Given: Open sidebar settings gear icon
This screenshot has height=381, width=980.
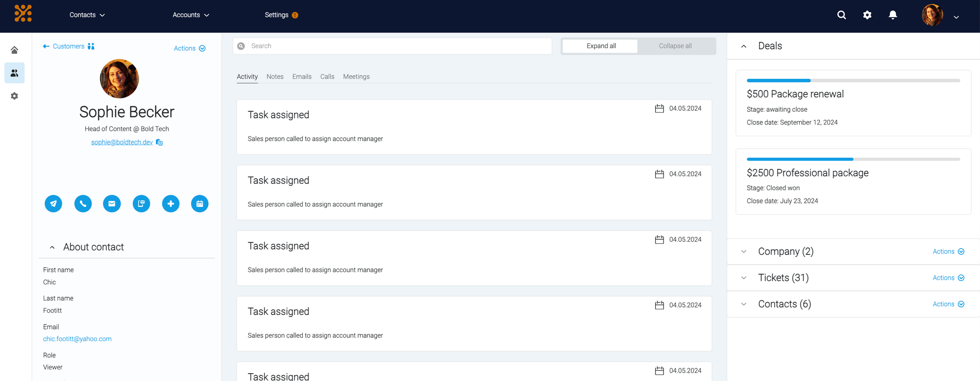Looking at the screenshot, I should point(15,96).
